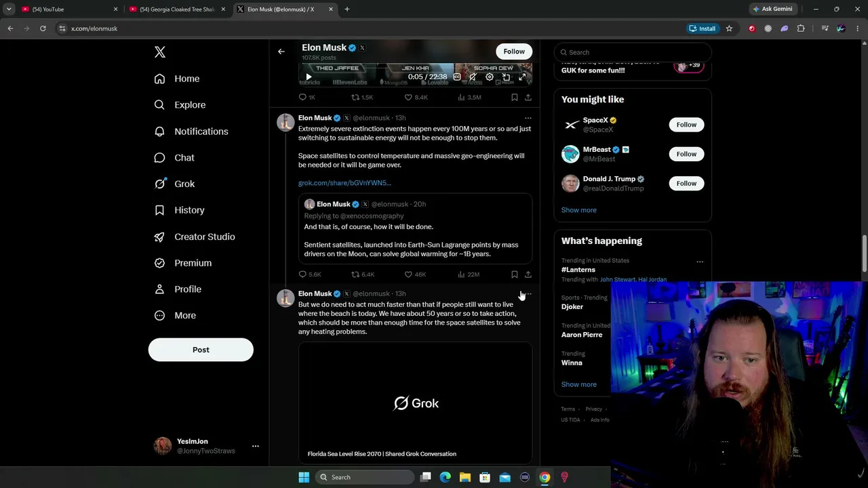Open more options on the beach post
This screenshot has width=868, height=488.
click(528, 294)
